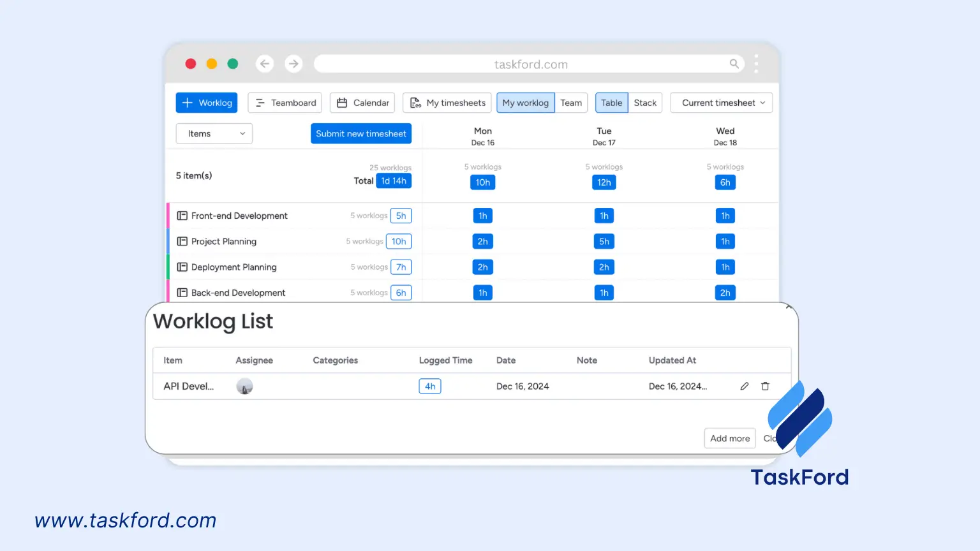Edit the API Devel... worklog pencil icon
The height and width of the screenshot is (551, 980).
[x=745, y=386]
